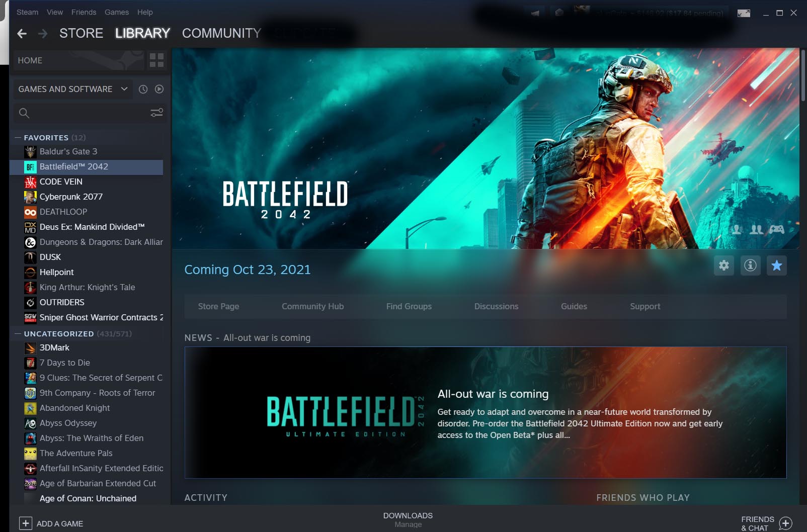
Task: Open advanced filter options icon
Action: (156, 113)
